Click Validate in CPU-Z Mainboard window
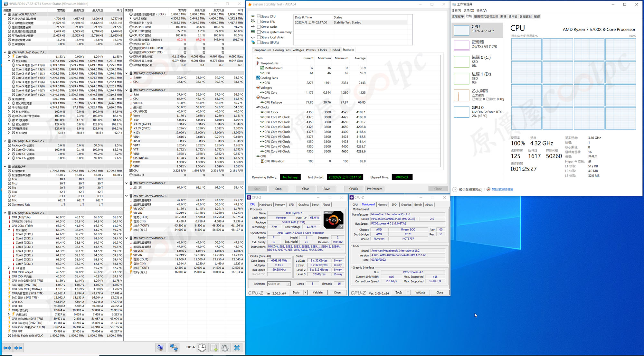 pyautogui.click(x=420, y=292)
